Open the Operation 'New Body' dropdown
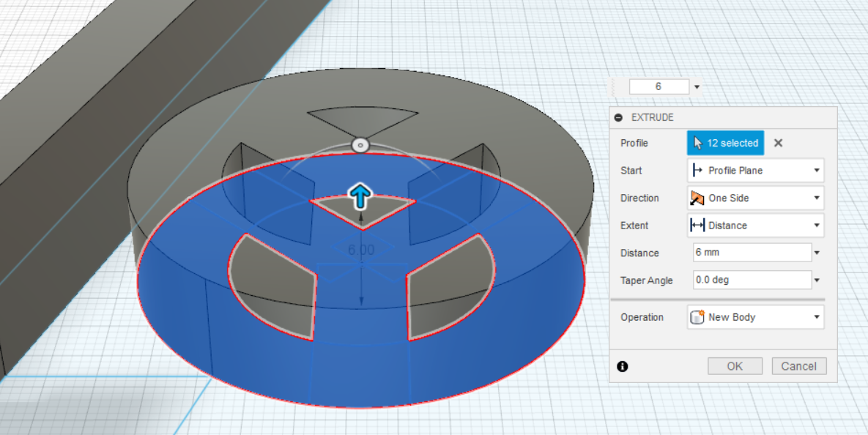Viewport: 868px width, 435px height. click(756, 317)
